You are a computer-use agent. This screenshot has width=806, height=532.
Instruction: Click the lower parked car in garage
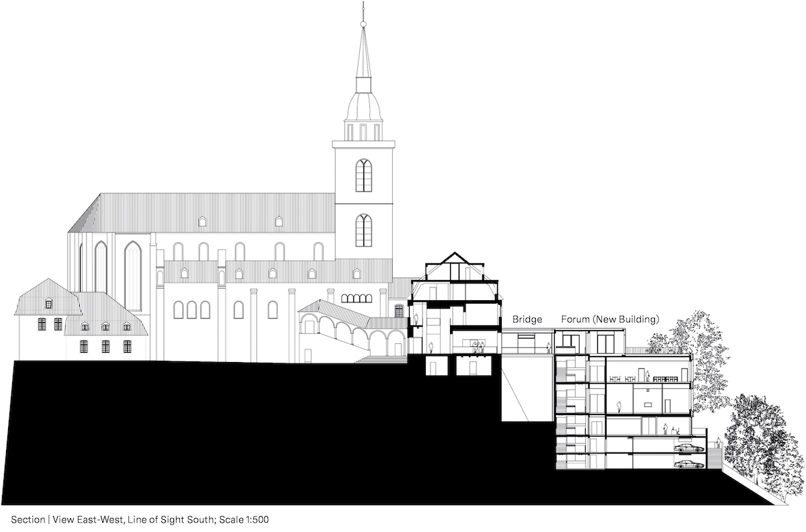click(689, 464)
